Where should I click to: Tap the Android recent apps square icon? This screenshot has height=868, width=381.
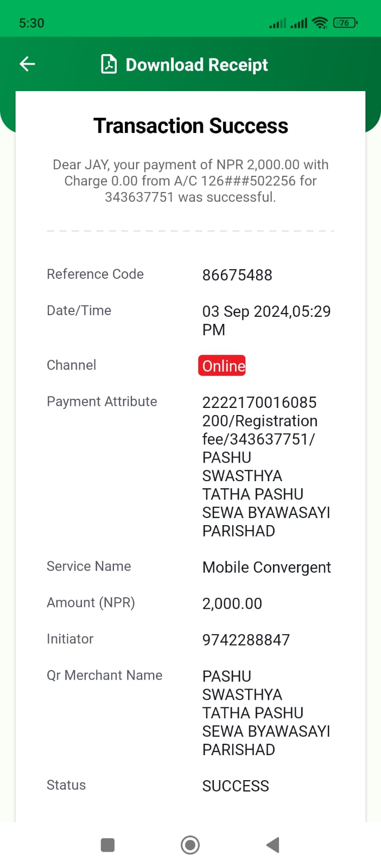click(x=108, y=845)
